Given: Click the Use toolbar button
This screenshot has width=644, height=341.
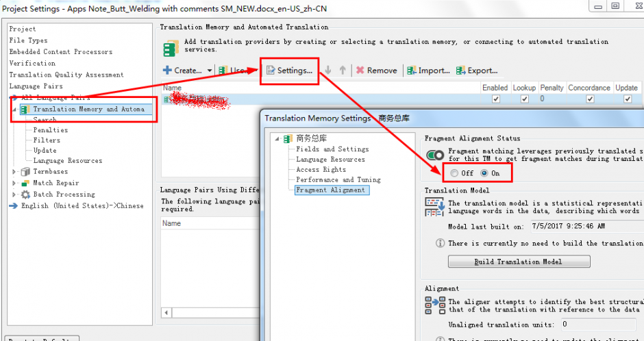Looking at the screenshot, I should coord(233,71).
